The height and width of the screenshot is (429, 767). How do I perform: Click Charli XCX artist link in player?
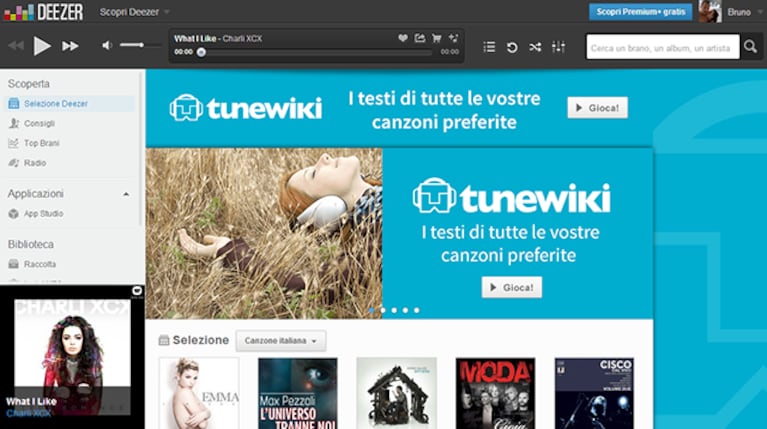[x=242, y=39]
